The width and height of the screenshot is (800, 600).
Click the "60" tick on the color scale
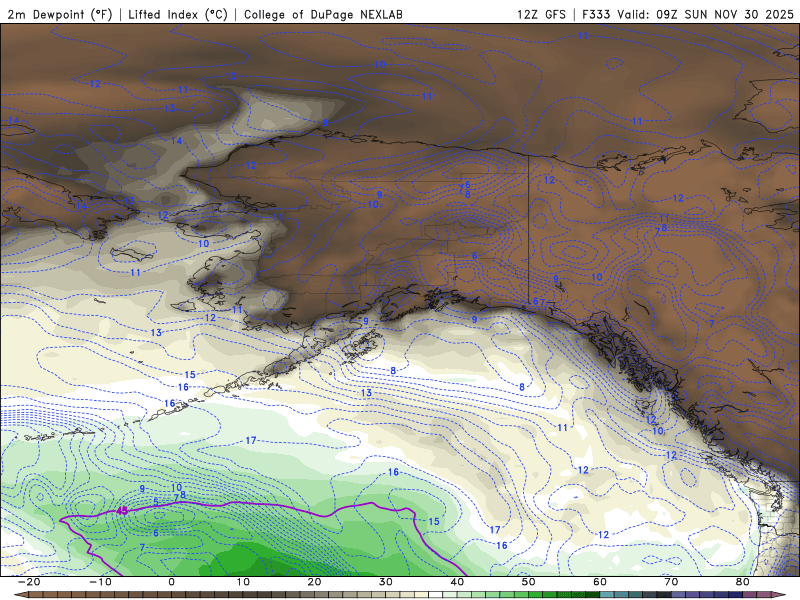(600, 582)
